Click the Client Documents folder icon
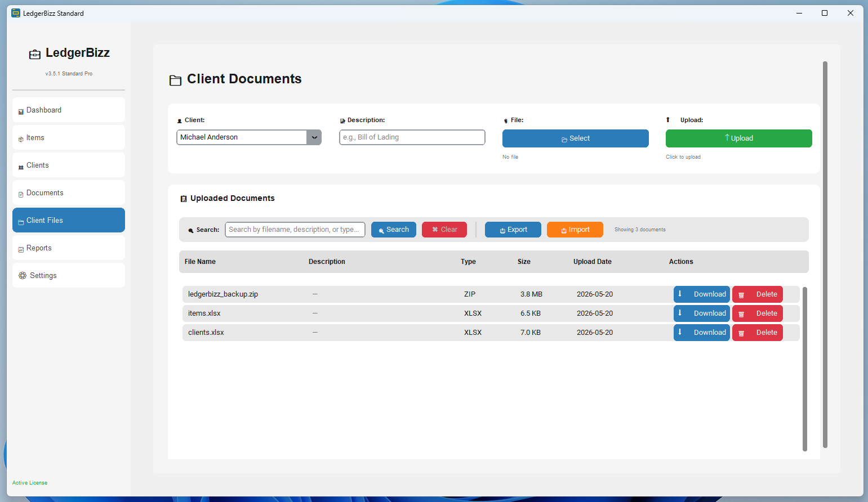The image size is (868, 502). tap(176, 80)
